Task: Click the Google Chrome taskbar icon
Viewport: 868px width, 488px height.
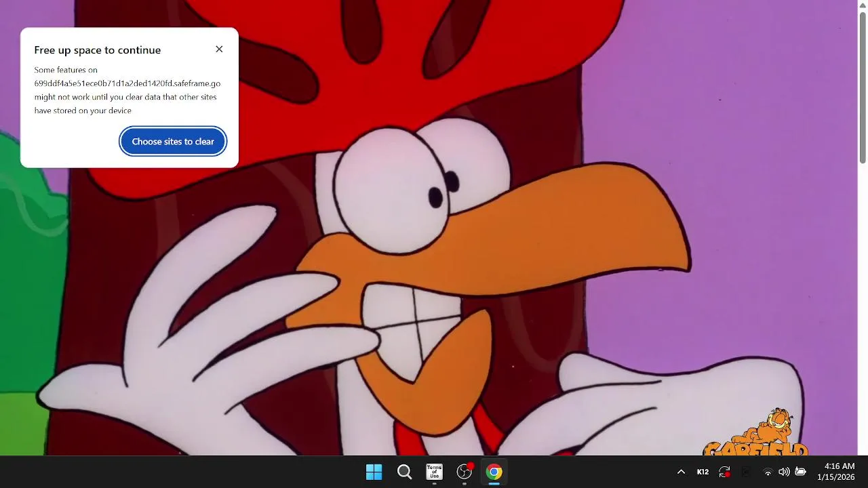Action: pyautogui.click(x=494, y=472)
